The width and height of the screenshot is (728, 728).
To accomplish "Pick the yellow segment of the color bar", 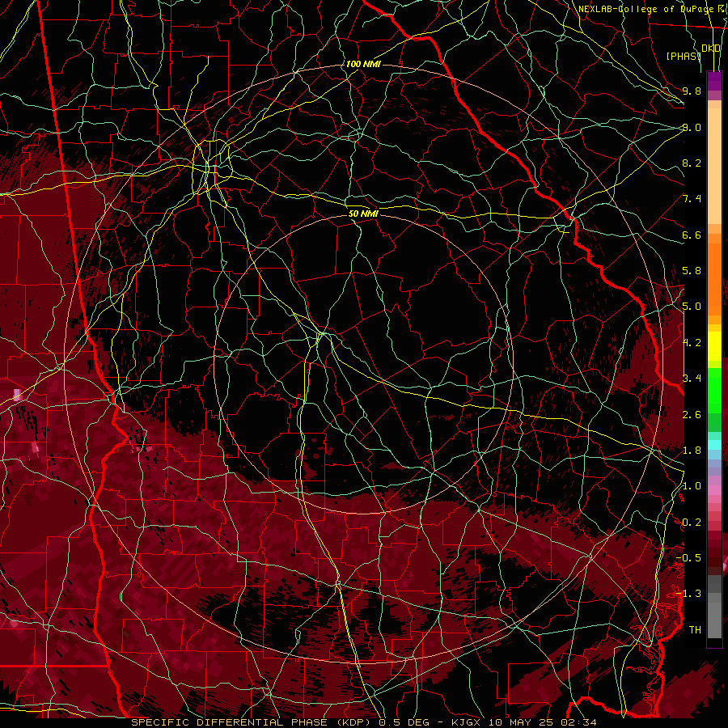I will pos(714,346).
